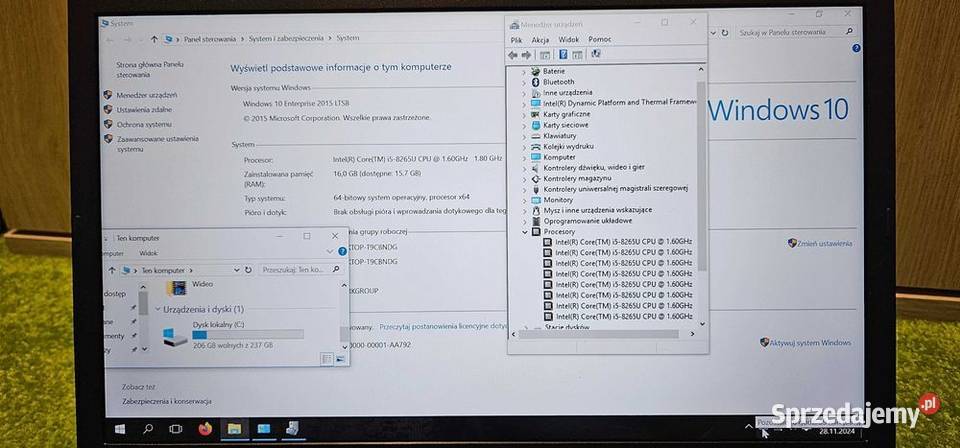Screen dimensions: 960x448
Task: Select the Baterie icon in the device tree
Action: (x=535, y=71)
